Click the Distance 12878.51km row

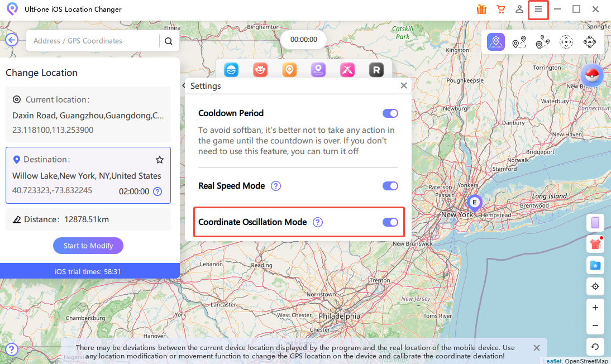tap(88, 219)
